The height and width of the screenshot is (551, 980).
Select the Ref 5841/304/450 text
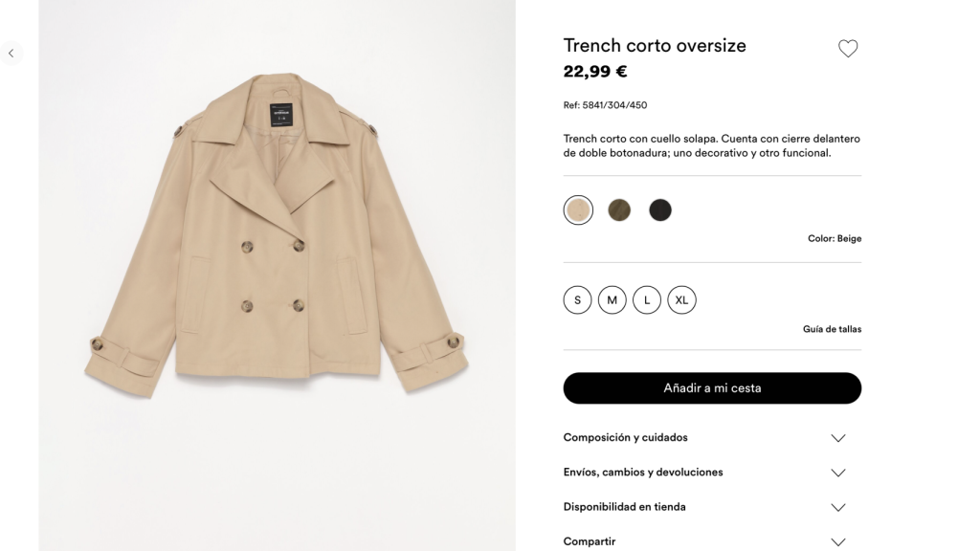(x=605, y=105)
